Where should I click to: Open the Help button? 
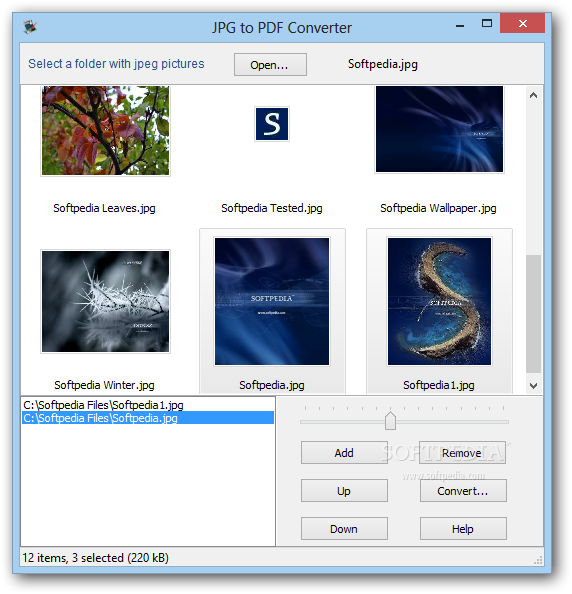point(463,528)
